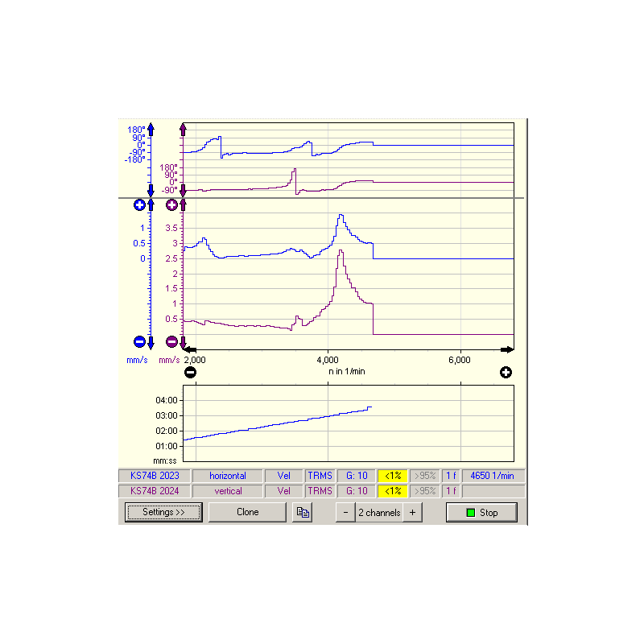Click the '2 channels' label
Viewport: 644px width, 644px height.
(x=379, y=513)
